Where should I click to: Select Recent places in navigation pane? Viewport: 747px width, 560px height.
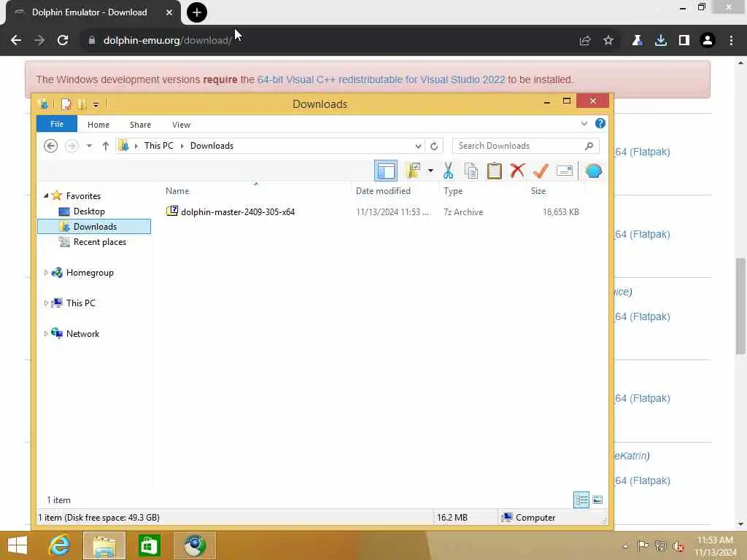click(99, 242)
